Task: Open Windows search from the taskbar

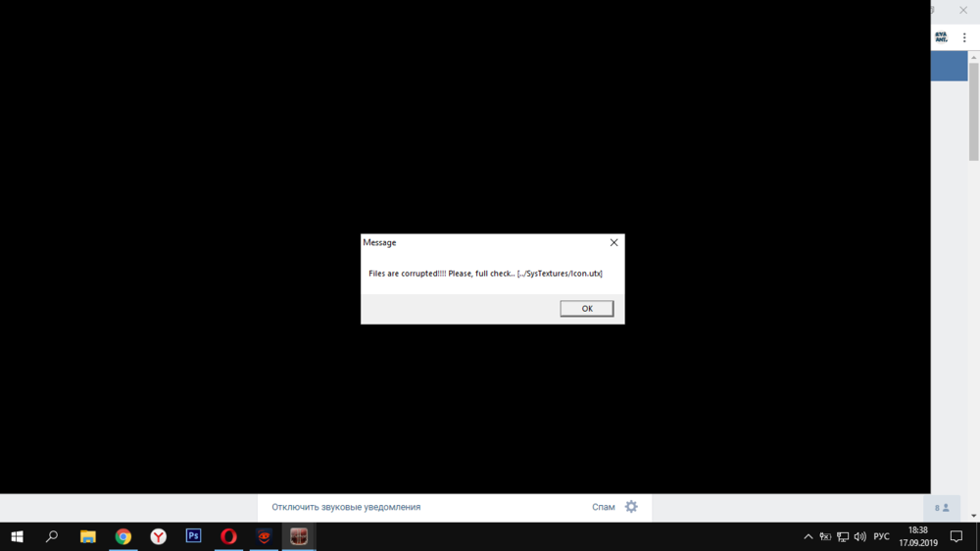Action: (52, 536)
